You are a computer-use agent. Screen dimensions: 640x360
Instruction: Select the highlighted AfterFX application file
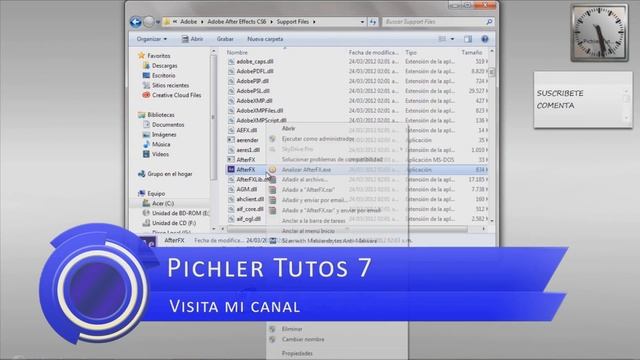(245, 169)
